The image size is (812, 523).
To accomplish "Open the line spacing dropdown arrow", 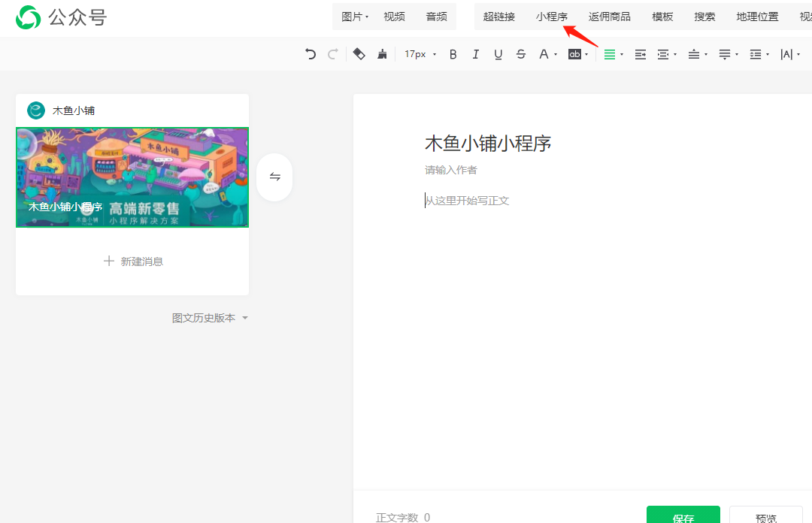I will pos(768,54).
